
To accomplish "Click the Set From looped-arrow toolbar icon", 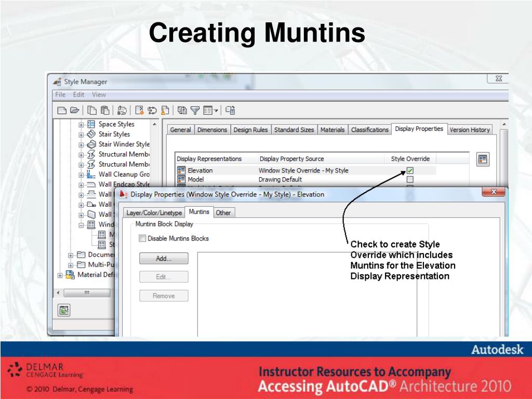I will pos(152,110).
